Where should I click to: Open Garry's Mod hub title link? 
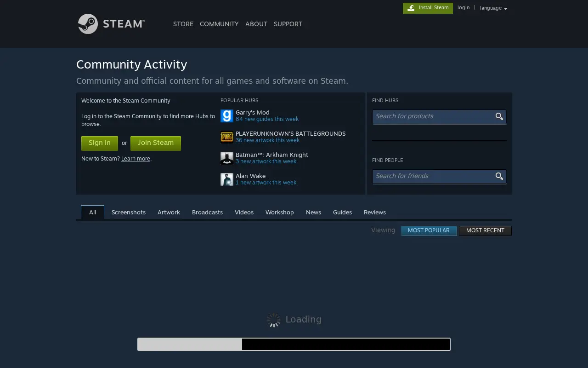click(253, 113)
